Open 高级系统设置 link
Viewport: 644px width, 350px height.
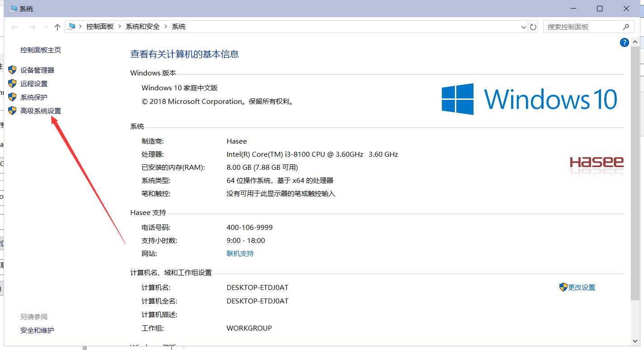coord(41,111)
